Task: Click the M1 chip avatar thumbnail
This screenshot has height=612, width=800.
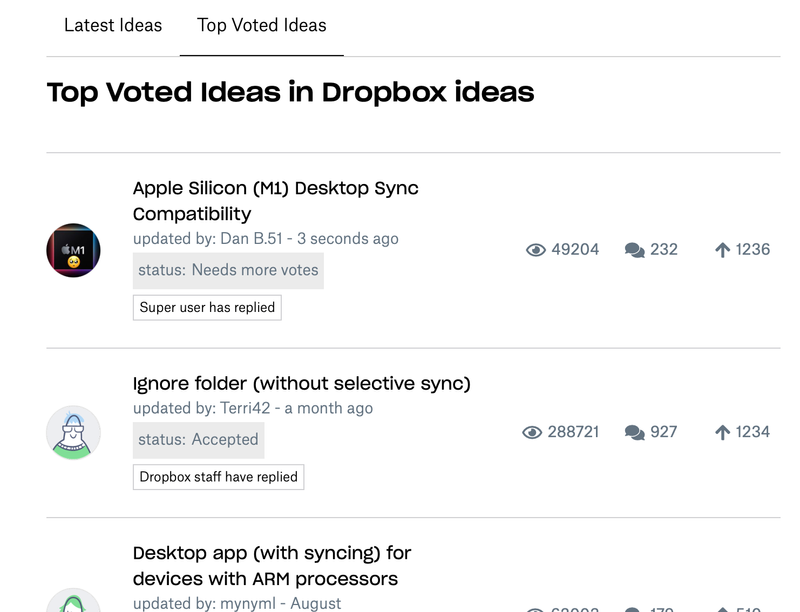Action: 73,250
